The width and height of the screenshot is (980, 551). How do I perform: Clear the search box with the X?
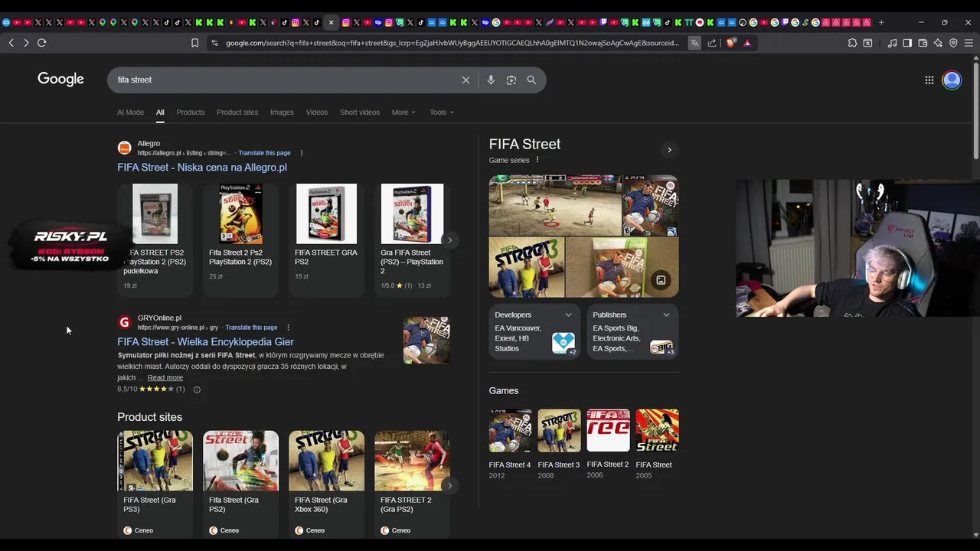(465, 80)
